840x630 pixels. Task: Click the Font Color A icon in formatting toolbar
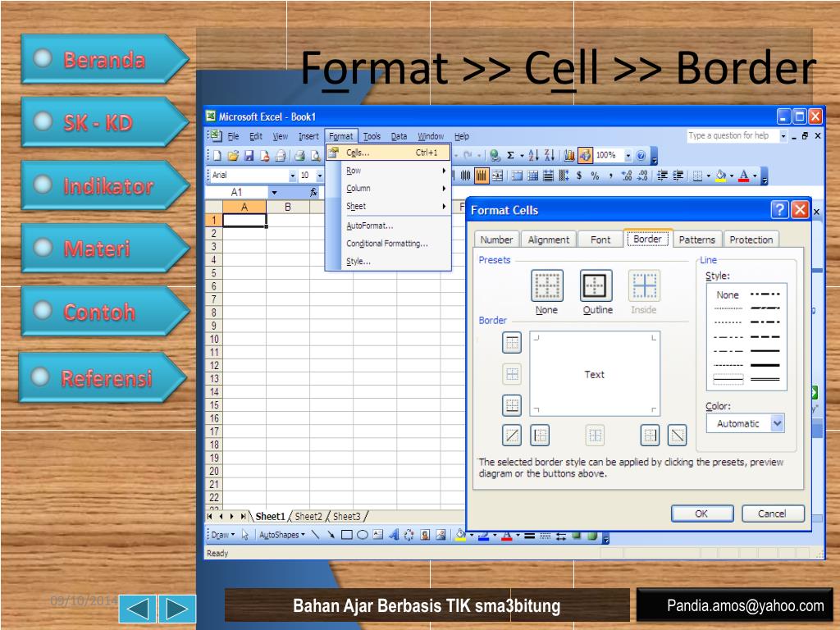click(743, 176)
